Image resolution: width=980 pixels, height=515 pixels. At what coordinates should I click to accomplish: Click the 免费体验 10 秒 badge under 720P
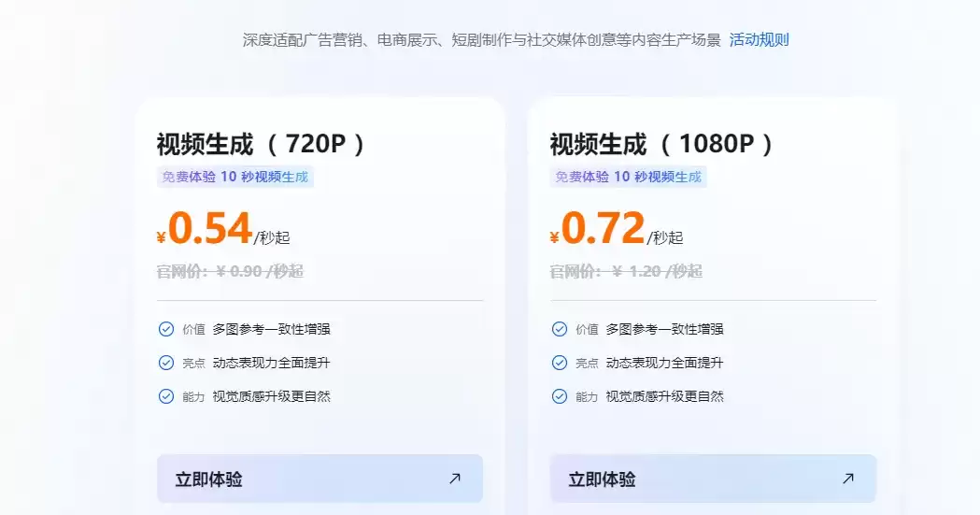click(235, 177)
